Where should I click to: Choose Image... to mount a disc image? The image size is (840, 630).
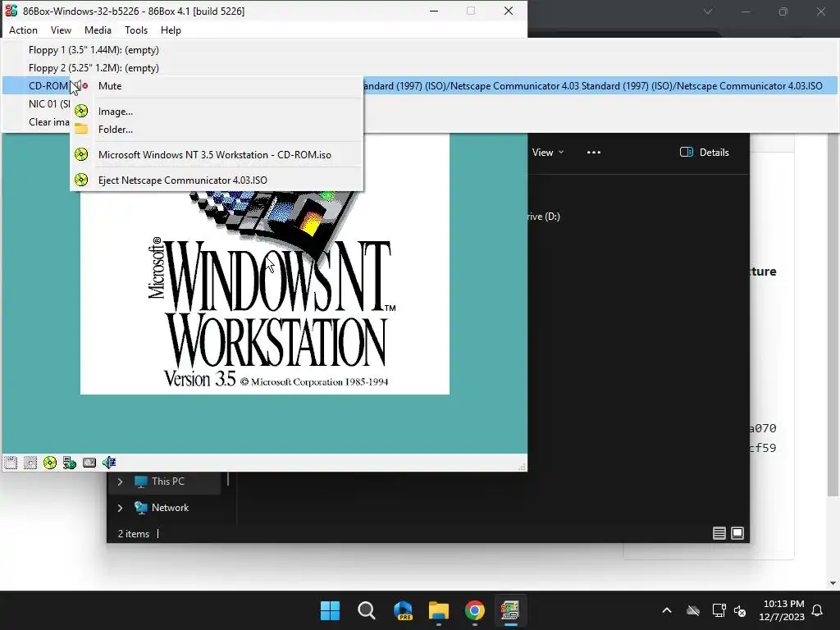[x=217, y=112]
